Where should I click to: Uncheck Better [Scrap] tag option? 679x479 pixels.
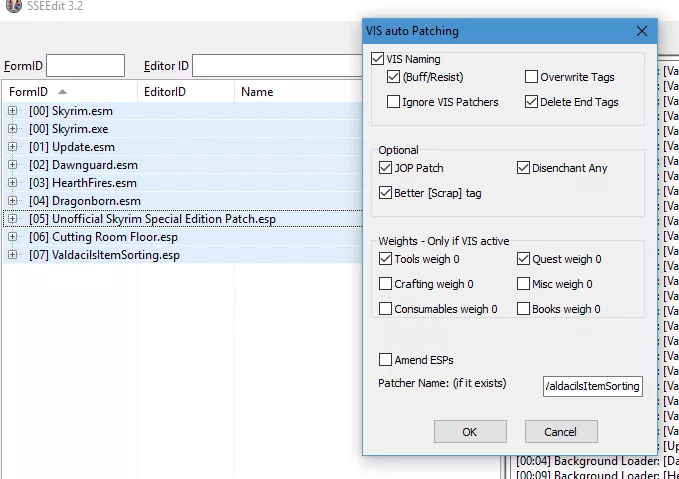[385, 193]
